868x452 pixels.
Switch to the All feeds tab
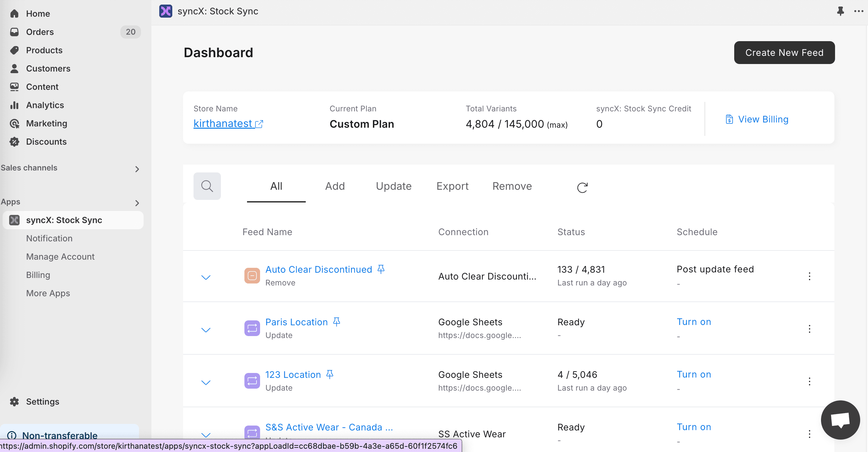point(276,186)
